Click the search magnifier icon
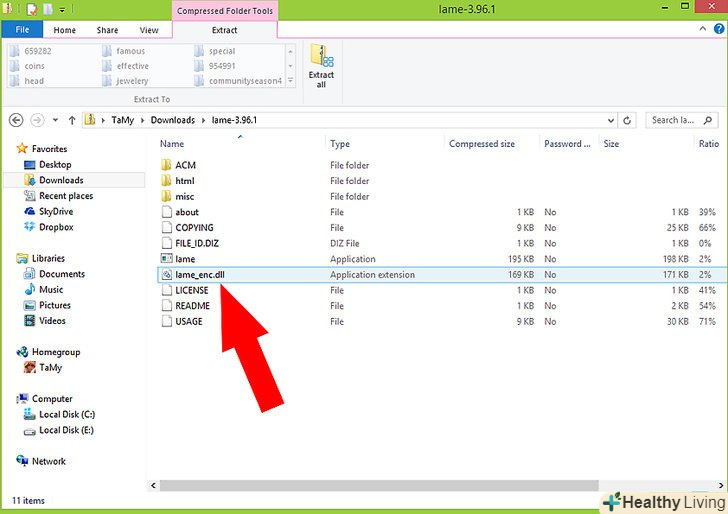728x514 pixels. (x=708, y=120)
